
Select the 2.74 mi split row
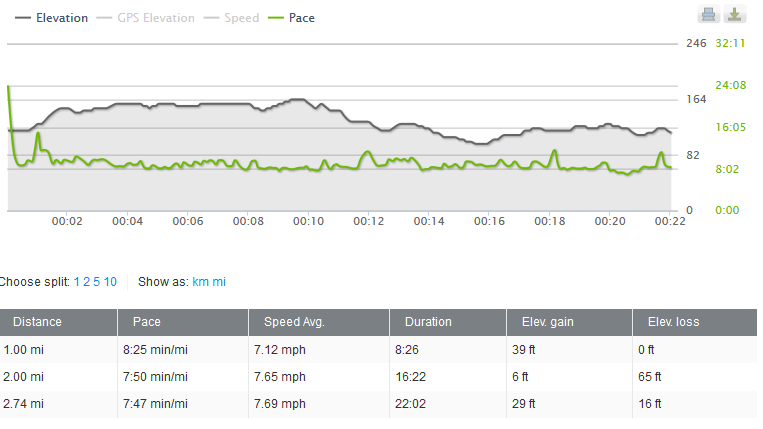380,403
